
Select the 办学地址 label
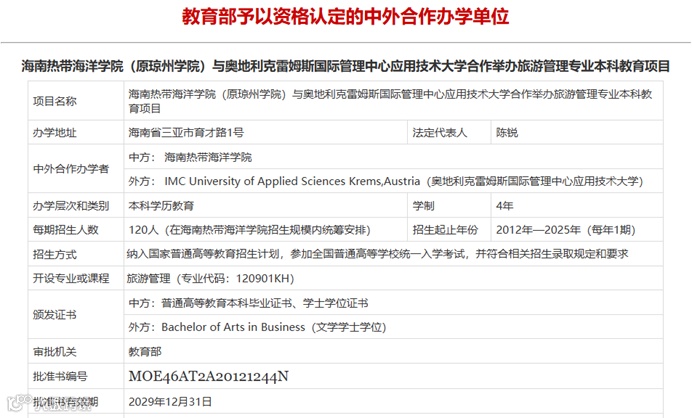pyautogui.click(x=55, y=132)
